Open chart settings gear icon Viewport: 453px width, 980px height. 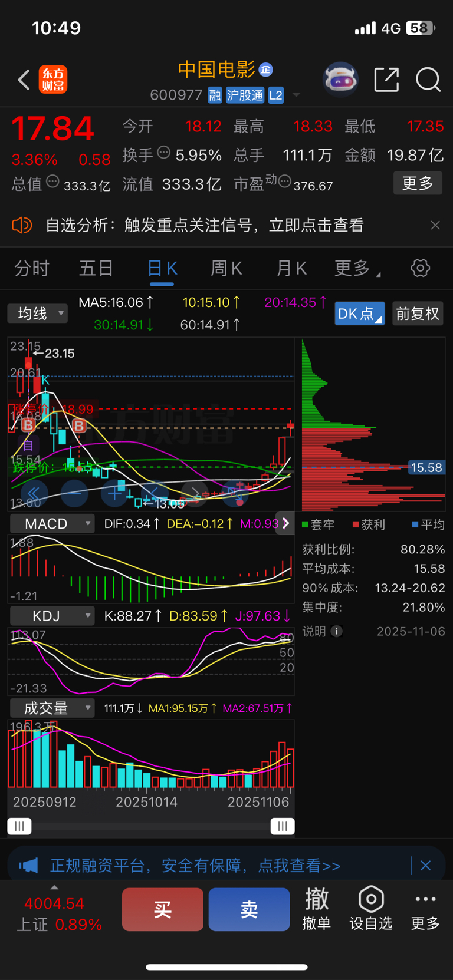420,268
